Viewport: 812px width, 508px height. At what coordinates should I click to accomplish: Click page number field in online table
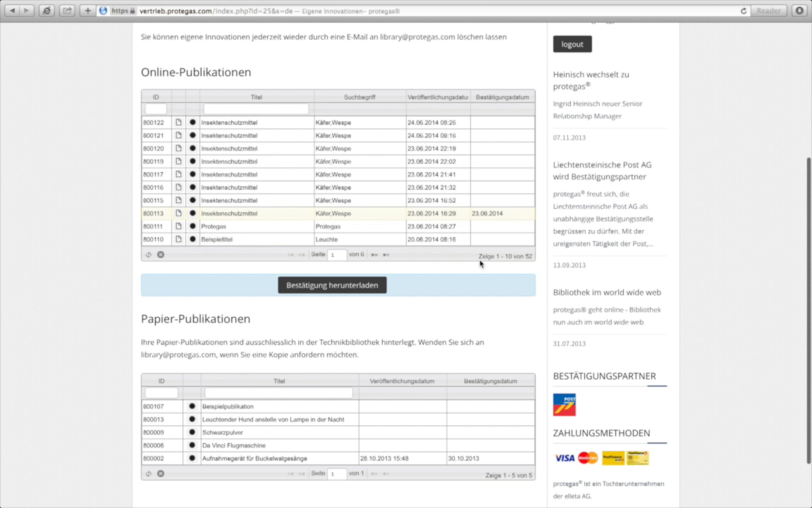tap(337, 255)
